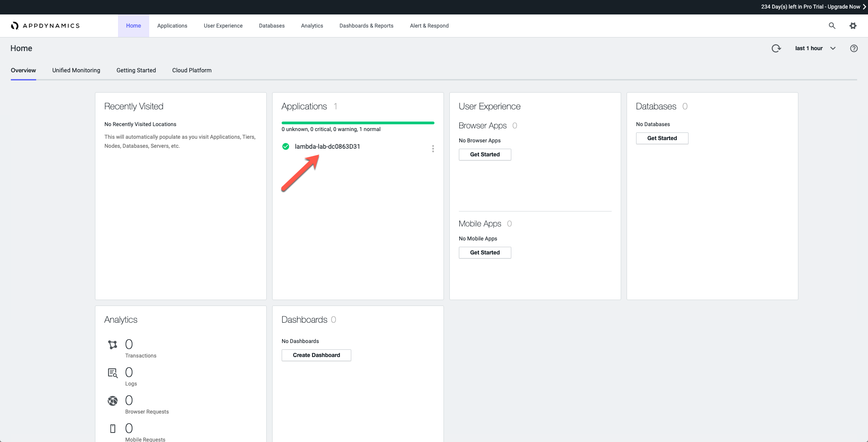Click the User Experience card heading

tap(490, 106)
